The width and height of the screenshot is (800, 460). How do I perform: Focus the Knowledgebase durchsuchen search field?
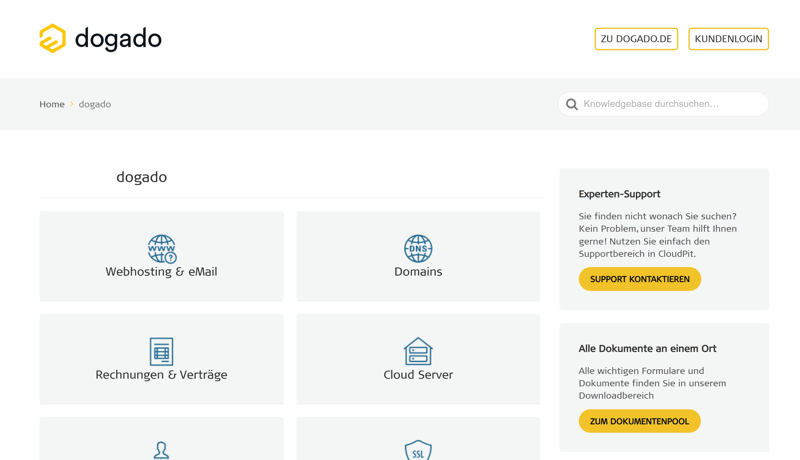[x=670, y=104]
